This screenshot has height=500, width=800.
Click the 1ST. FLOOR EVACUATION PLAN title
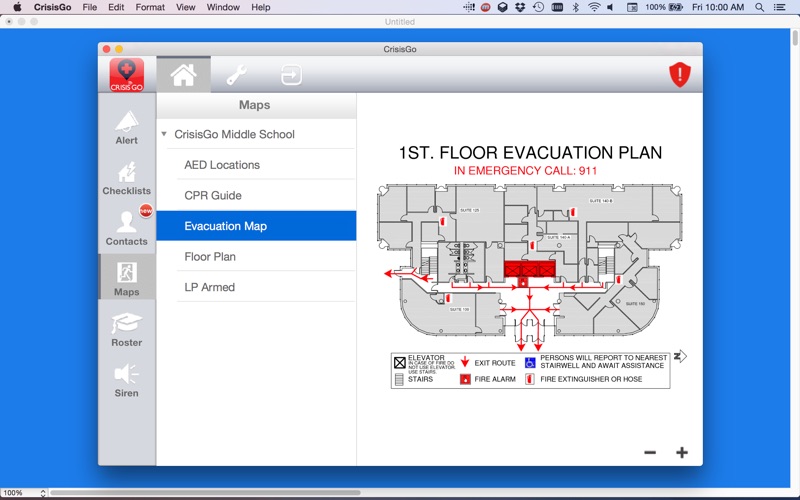pyautogui.click(x=530, y=153)
